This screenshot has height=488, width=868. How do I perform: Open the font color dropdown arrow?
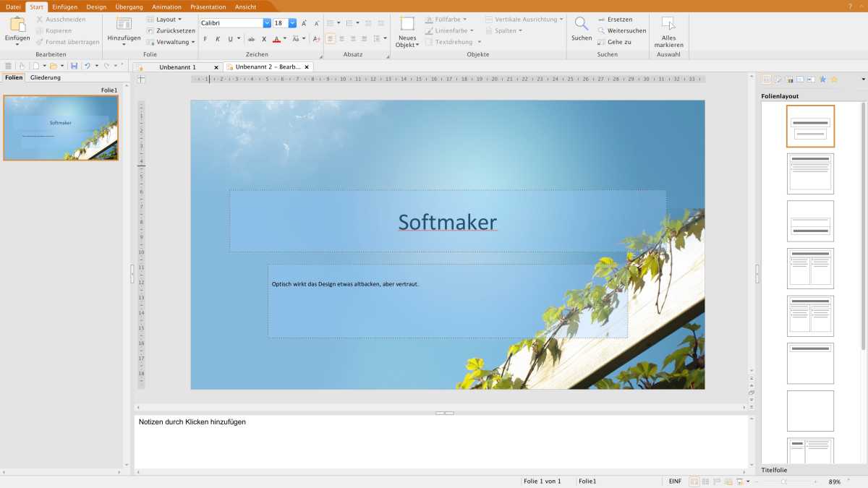284,39
